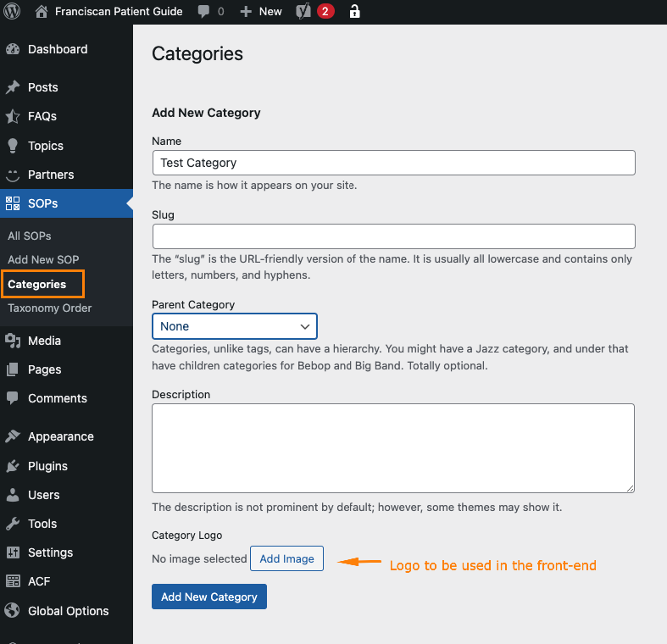667x644 pixels.
Task: Open the WordPress logo menu
Action: [12, 11]
